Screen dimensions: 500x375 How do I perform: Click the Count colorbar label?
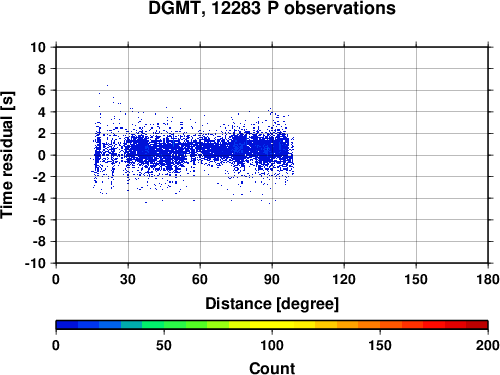click(272, 368)
